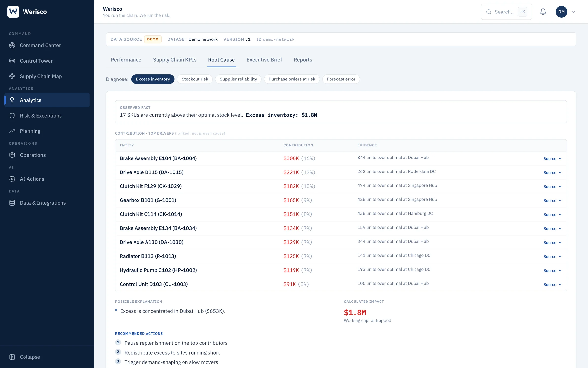Open the Reports tab
Image resolution: width=588 pixels, height=368 pixels.
click(x=303, y=60)
